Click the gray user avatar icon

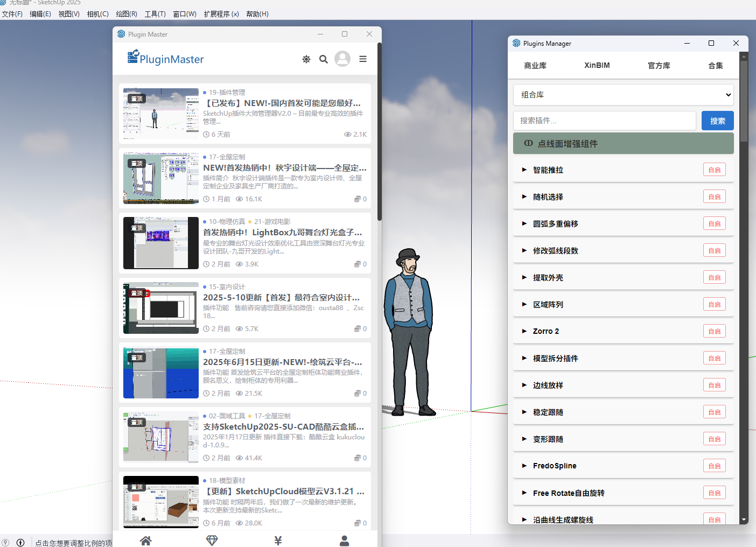coord(342,59)
